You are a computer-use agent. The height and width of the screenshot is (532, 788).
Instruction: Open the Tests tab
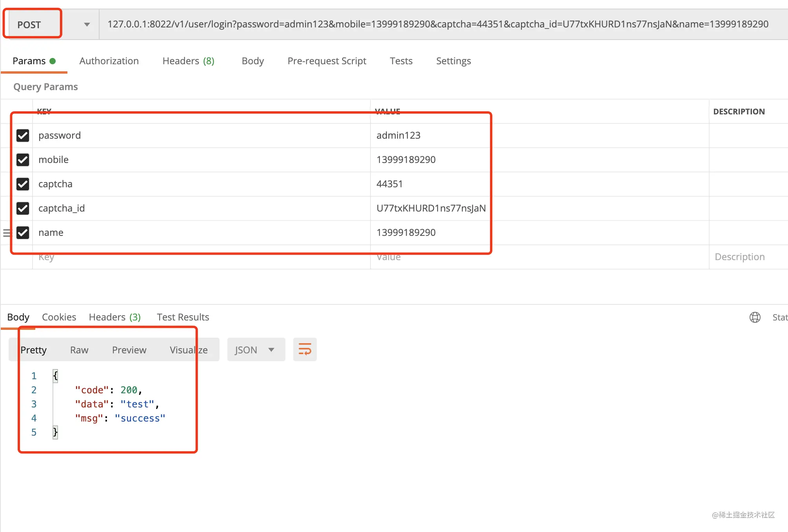coord(401,61)
